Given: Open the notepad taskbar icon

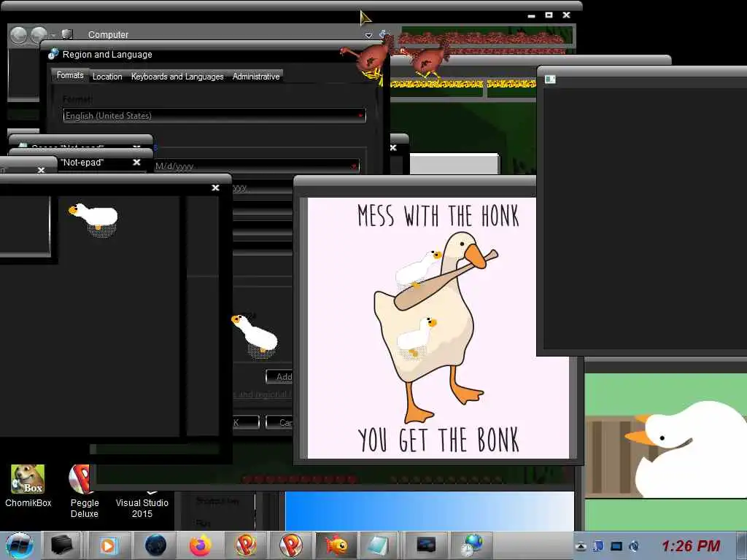Looking at the screenshot, I should (x=379, y=545).
